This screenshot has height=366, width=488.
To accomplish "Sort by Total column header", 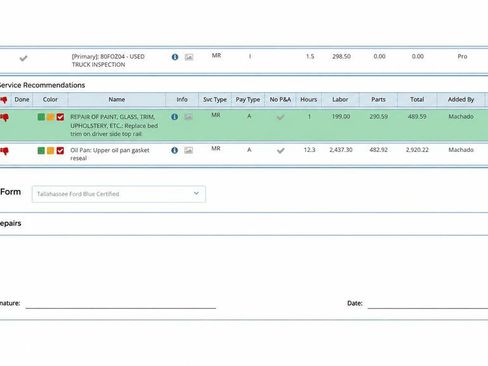I will tap(417, 100).
